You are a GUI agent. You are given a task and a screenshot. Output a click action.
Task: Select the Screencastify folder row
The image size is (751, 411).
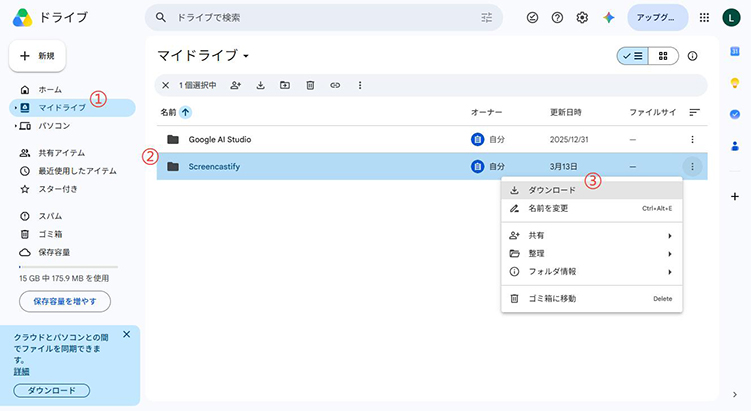432,167
